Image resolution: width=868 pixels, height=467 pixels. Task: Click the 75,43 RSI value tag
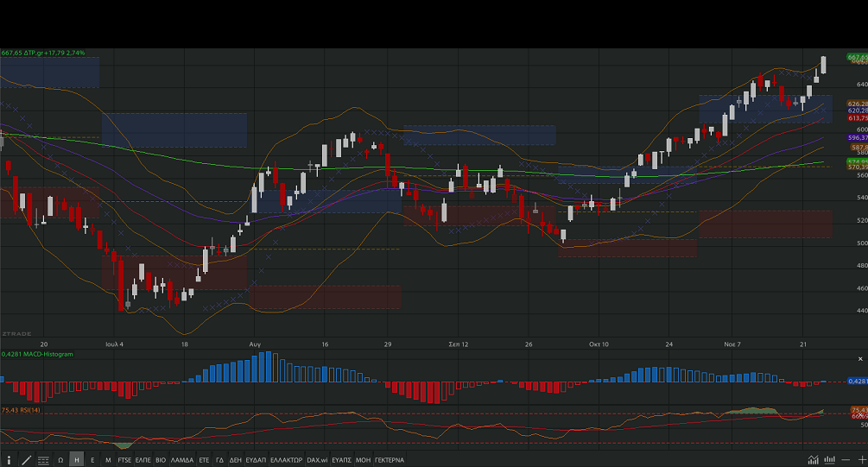coord(859,410)
